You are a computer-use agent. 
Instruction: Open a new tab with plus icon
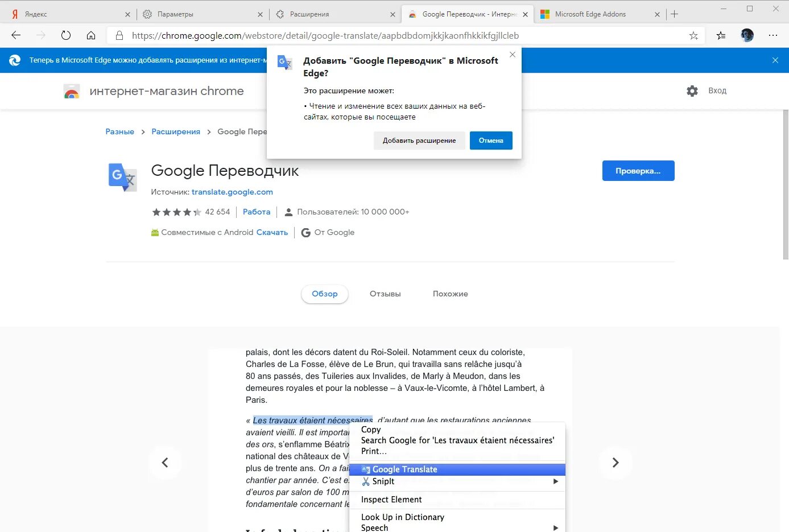675,14
